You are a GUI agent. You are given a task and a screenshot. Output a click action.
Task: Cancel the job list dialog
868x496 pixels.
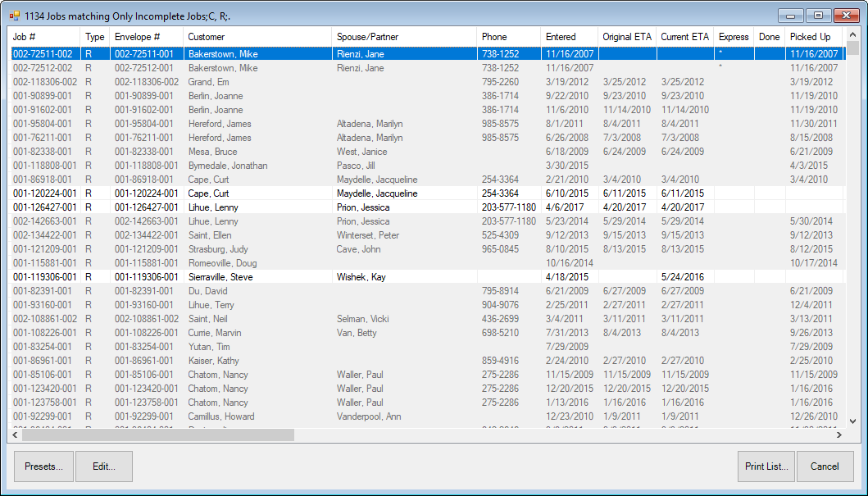pyautogui.click(x=825, y=466)
